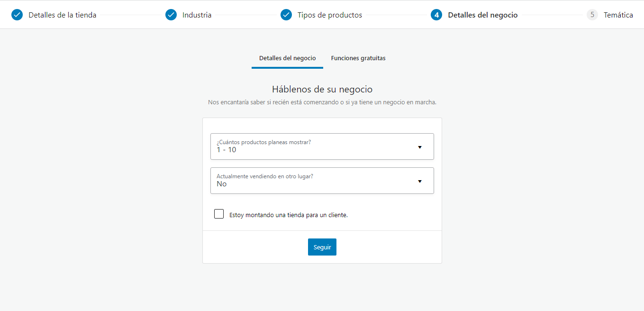Viewport: 644px width, 311px height.
Task: Click the arrow icon on selling elsewhere field
Action: (x=420, y=181)
